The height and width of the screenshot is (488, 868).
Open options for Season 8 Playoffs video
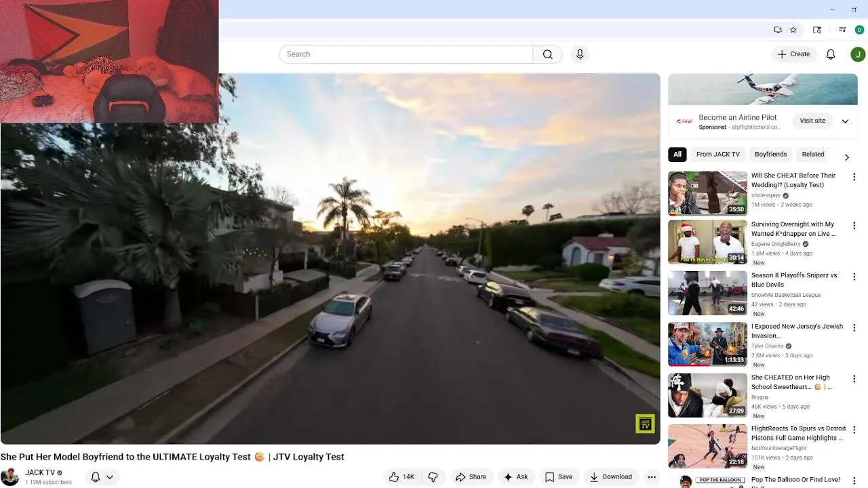pos(854,277)
